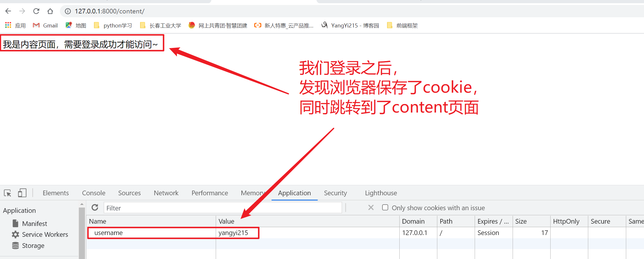
Task: Switch to the Security tab
Action: [x=335, y=193]
